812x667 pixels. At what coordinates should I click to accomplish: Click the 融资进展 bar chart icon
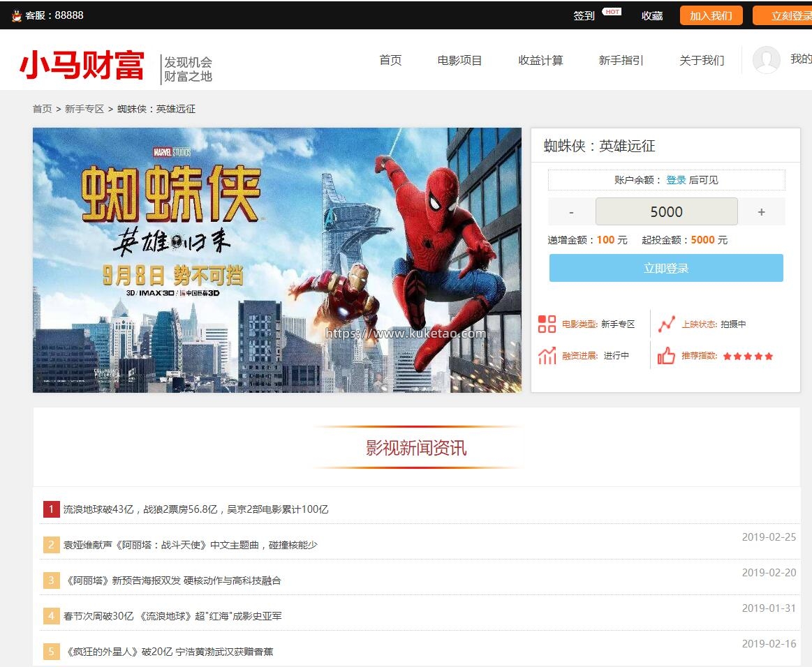pos(547,356)
